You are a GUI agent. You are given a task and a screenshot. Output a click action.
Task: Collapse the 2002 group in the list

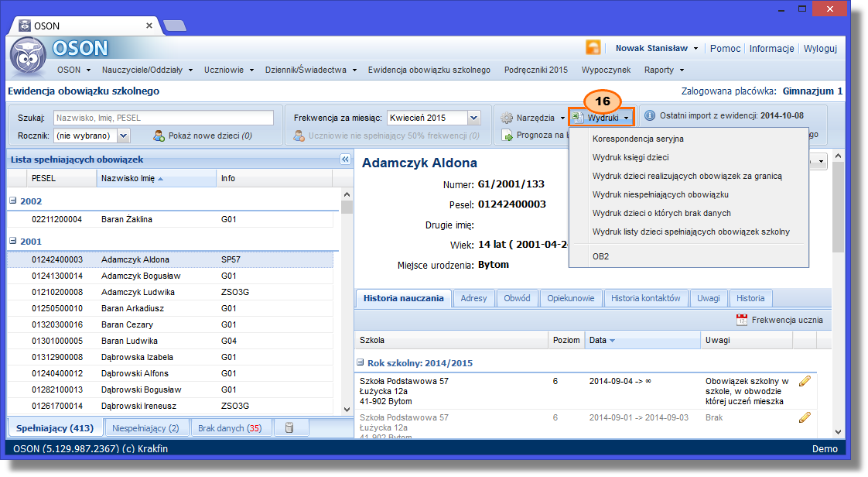(13, 201)
